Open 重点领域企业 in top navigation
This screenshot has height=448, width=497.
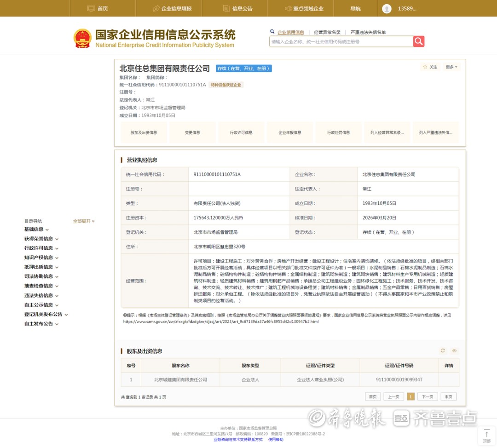coord(304,9)
